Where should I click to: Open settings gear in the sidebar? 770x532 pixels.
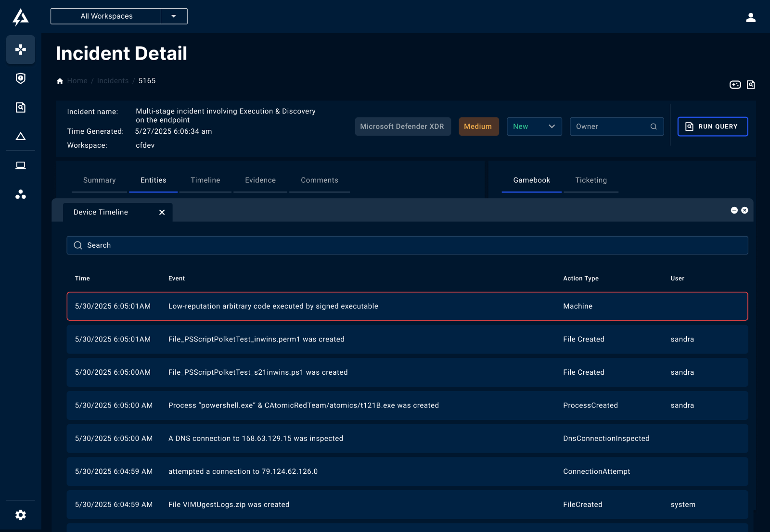[20, 515]
